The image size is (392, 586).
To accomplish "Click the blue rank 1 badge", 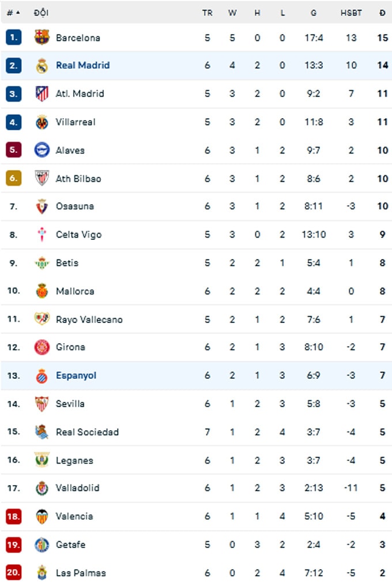I will 13,37.
